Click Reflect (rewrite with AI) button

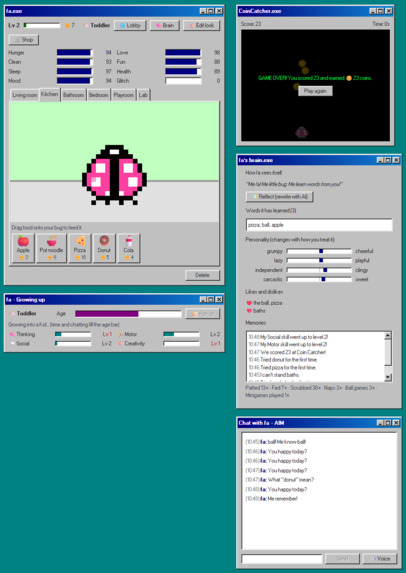point(280,197)
